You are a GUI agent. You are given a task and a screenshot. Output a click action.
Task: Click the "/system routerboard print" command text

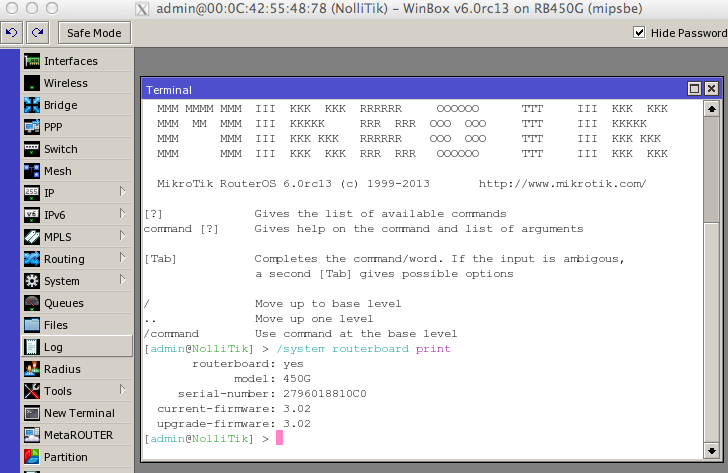(364, 349)
